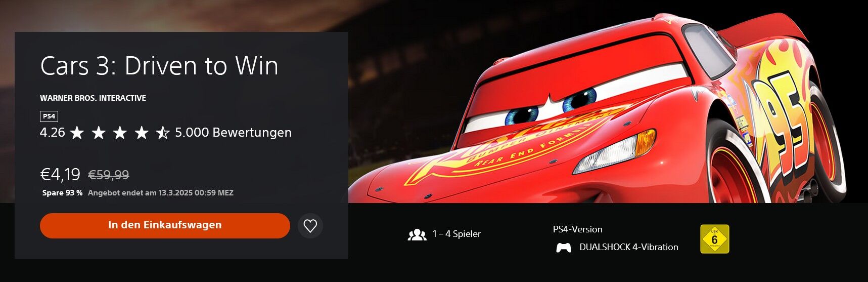Click the Spare 93 % discount label
This screenshot has height=282, width=868.
pyautogui.click(x=63, y=193)
